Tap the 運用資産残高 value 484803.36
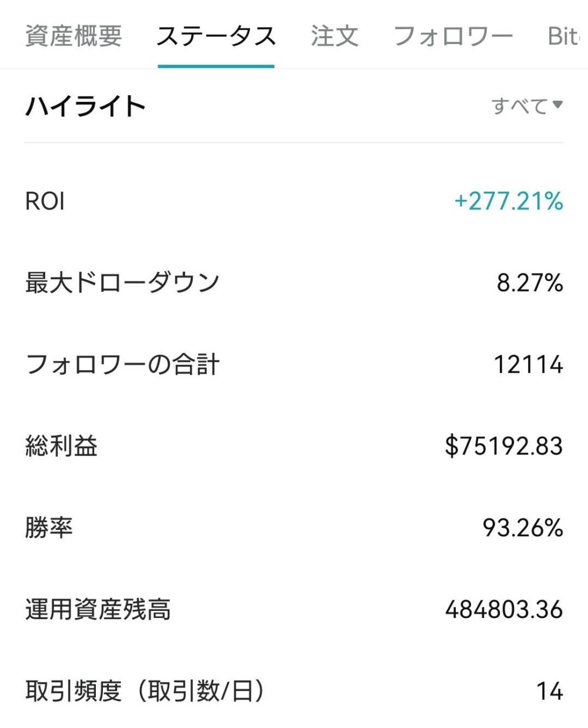The width and height of the screenshot is (588, 728). click(504, 609)
